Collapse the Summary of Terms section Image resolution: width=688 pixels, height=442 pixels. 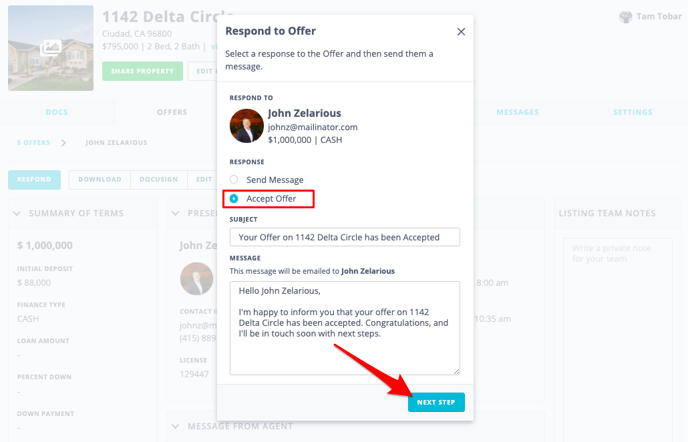tap(17, 213)
